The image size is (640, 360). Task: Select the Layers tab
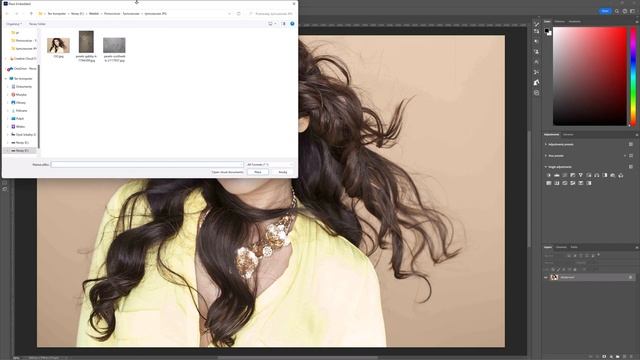[x=548, y=247]
